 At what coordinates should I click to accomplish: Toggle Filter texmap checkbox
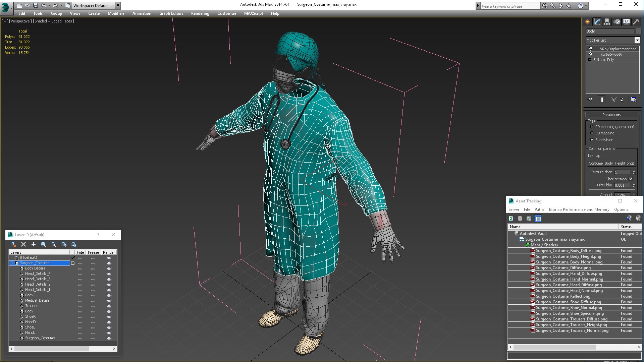tap(631, 179)
